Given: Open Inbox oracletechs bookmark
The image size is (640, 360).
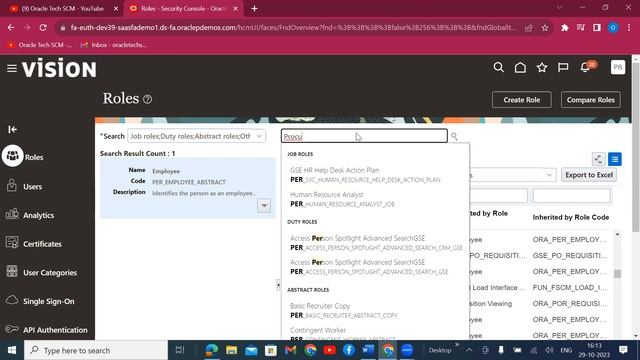Looking at the screenshot, I should (x=113, y=45).
